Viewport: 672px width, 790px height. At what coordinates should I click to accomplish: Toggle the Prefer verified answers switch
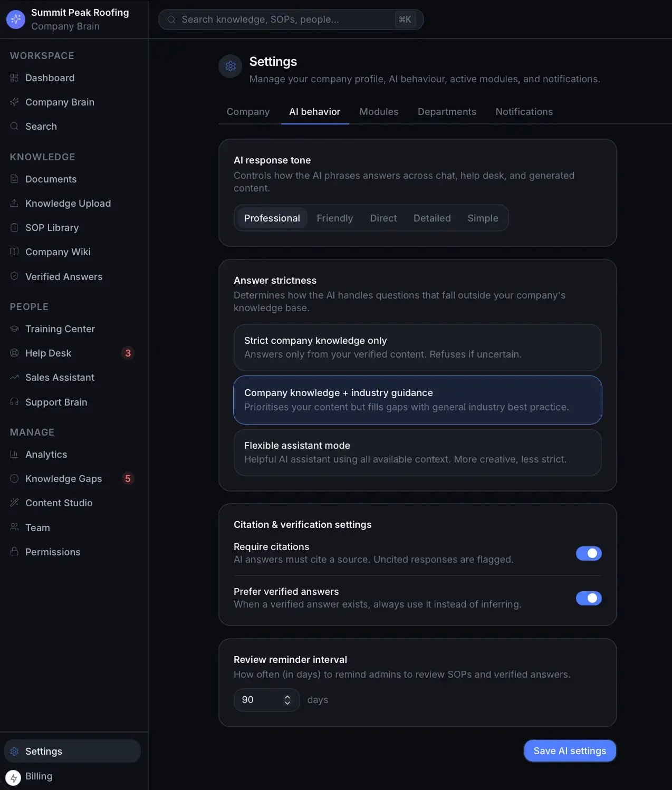pyautogui.click(x=589, y=598)
